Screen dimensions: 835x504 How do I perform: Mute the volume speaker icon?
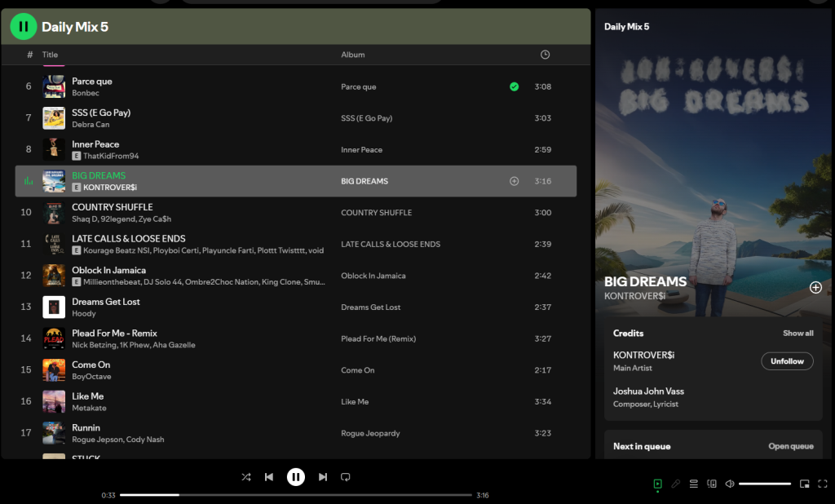pos(730,484)
